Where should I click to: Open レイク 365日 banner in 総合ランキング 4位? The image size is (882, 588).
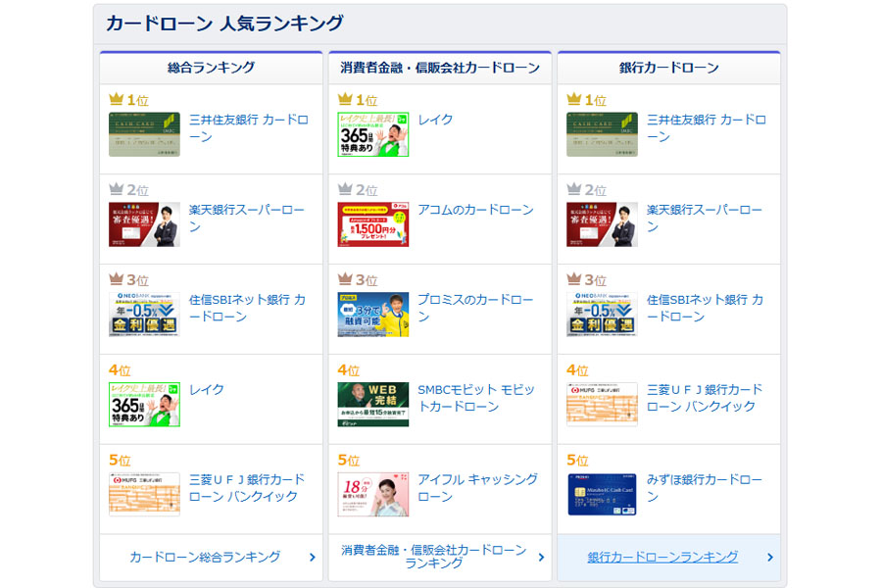145,405
